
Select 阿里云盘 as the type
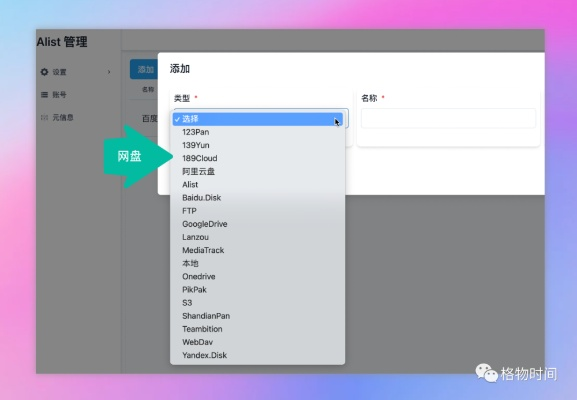(258, 171)
